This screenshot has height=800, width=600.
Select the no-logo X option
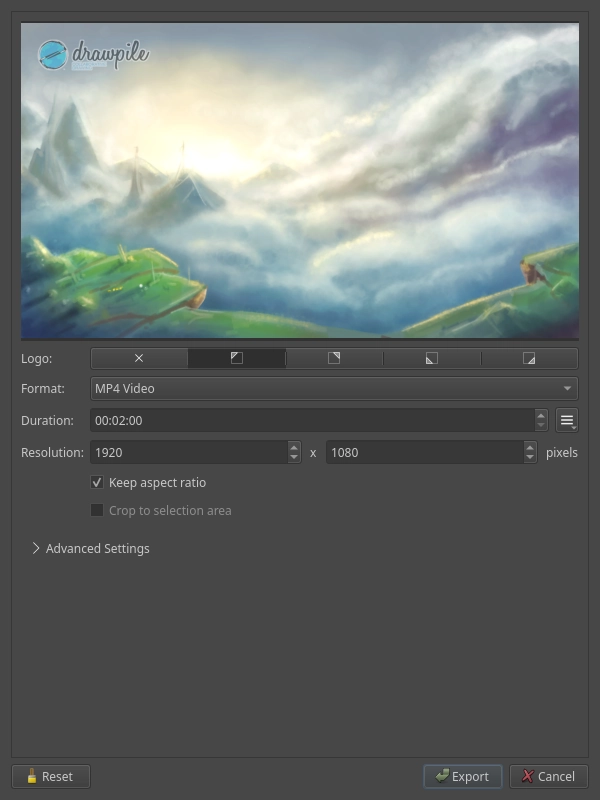pyautogui.click(x=139, y=358)
